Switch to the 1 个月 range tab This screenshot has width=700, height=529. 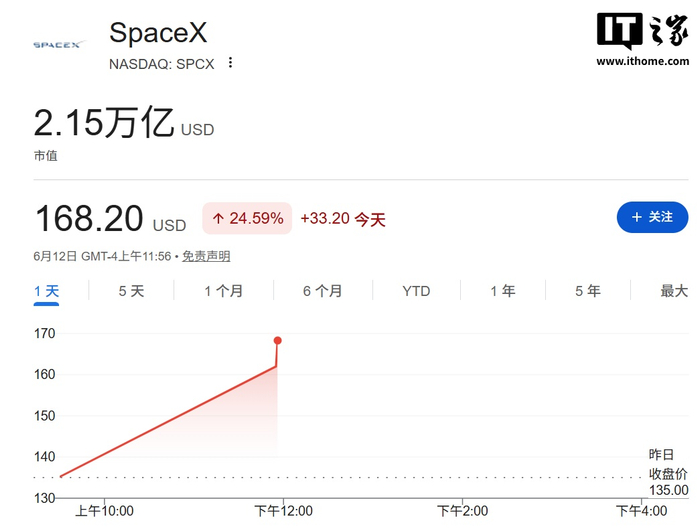[224, 291]
